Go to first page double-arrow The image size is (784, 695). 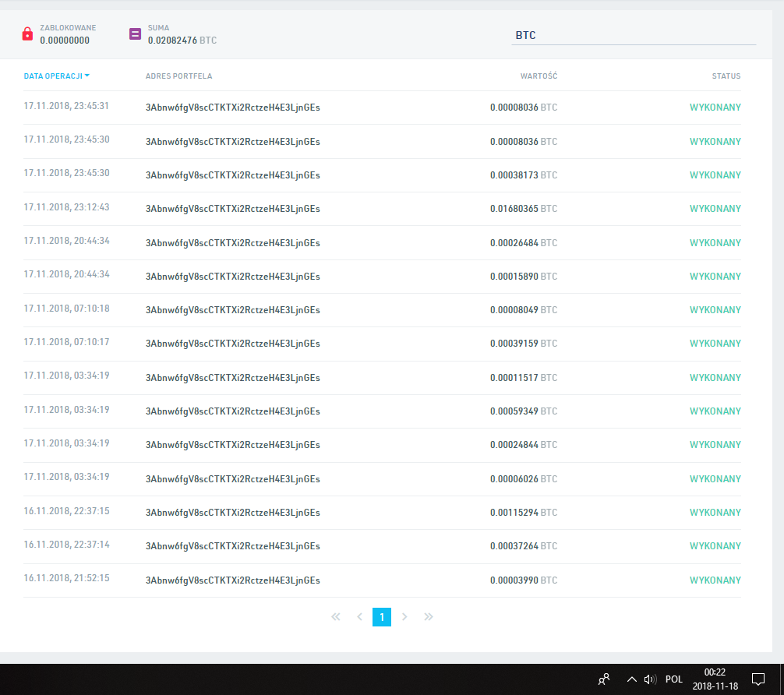coord(336,617)
